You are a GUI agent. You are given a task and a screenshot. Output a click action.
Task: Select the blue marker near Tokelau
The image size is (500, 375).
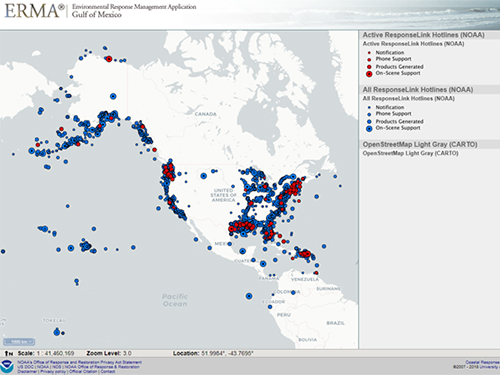(x=57, y=332)
